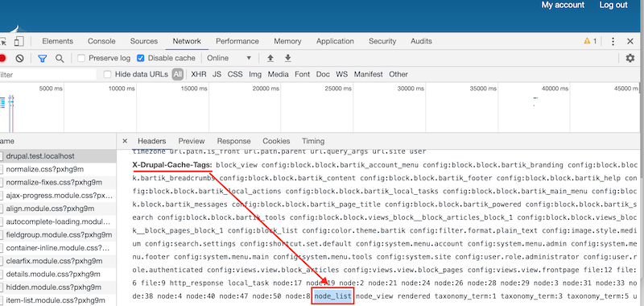Select container-inline.module.css request

[58, 248]
